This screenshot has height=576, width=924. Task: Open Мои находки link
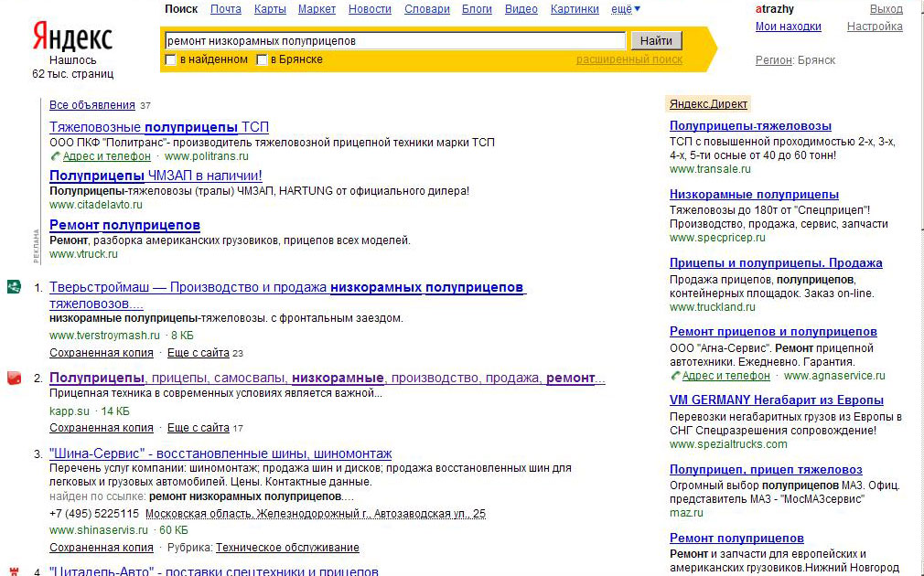788,27
